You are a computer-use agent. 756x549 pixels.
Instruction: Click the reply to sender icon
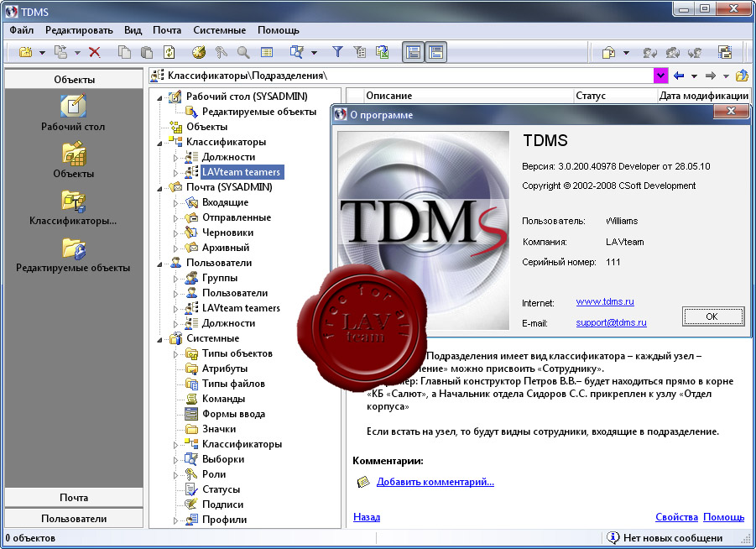pyautogui.click(x=649, y=52)
